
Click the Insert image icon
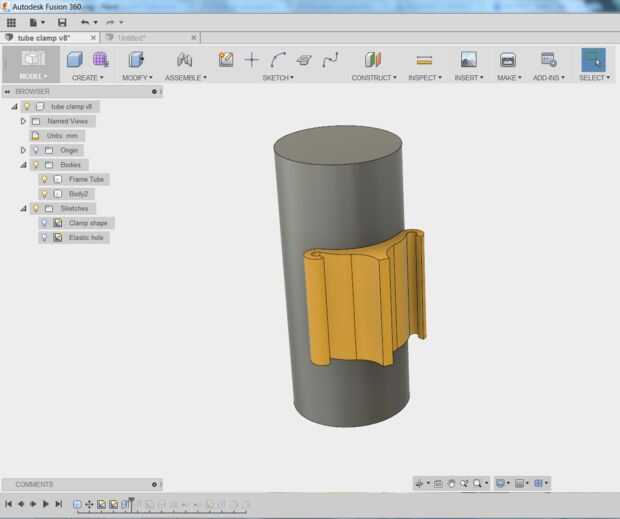(x=467, y=60)
